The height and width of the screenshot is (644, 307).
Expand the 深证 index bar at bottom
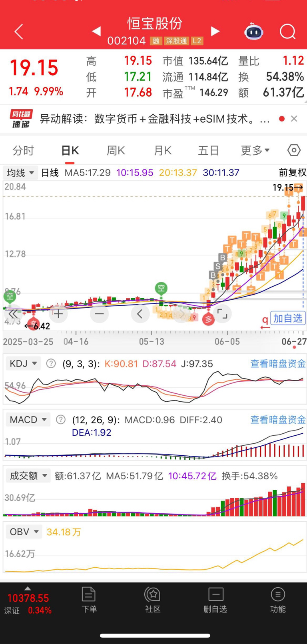coord(28,600)
